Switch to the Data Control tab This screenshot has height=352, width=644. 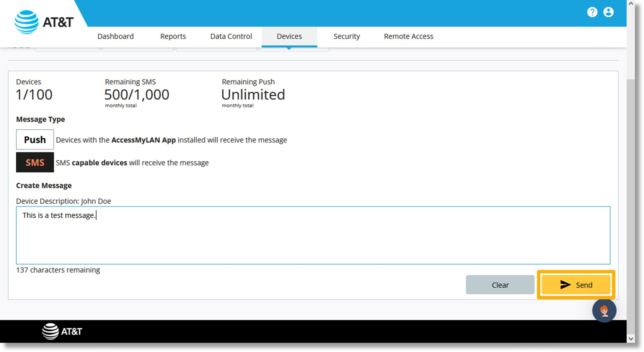click(231, 36)
